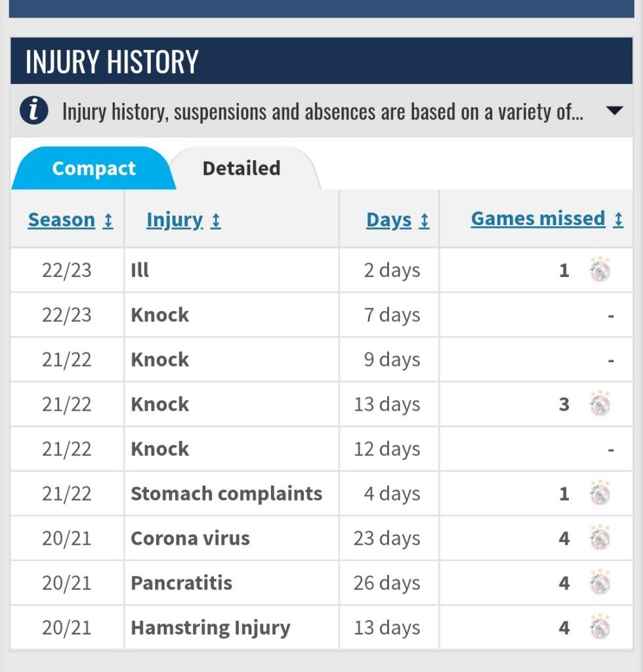Viewport: 643px width, 672px height.
Task: Expand the injury history info note arrow
Action: pyautogui.click(x=614, y=111)
